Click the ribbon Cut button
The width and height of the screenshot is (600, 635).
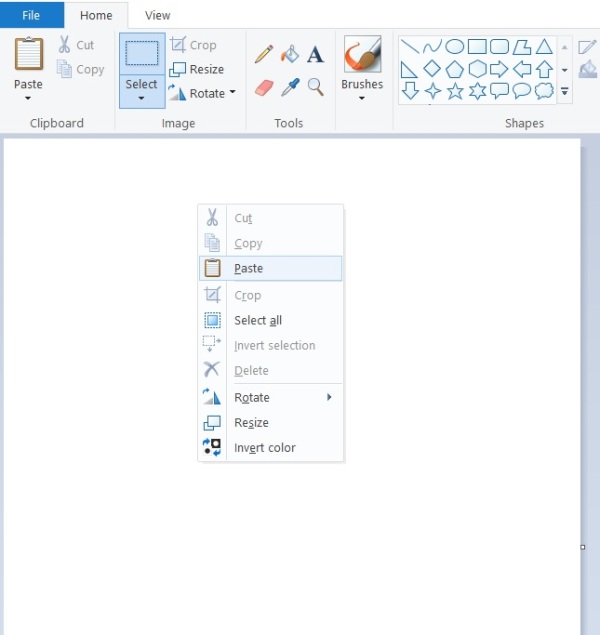(x=76, y=45)
